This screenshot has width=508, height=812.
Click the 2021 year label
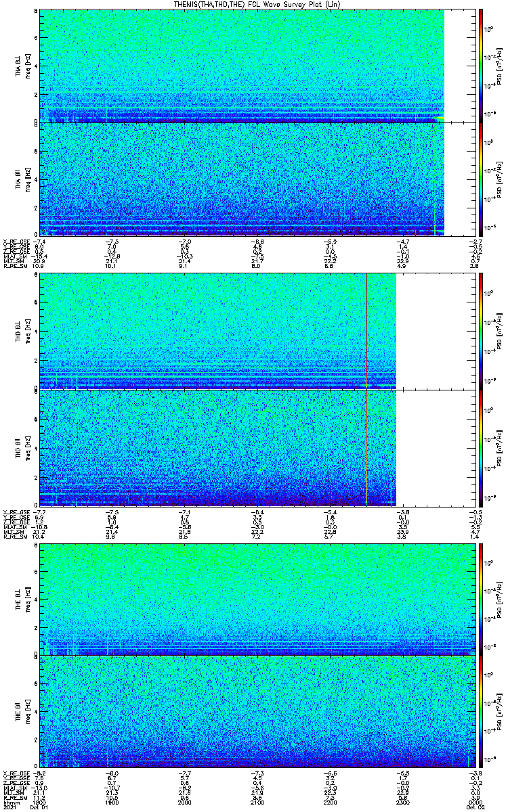(x=9, y=808)
